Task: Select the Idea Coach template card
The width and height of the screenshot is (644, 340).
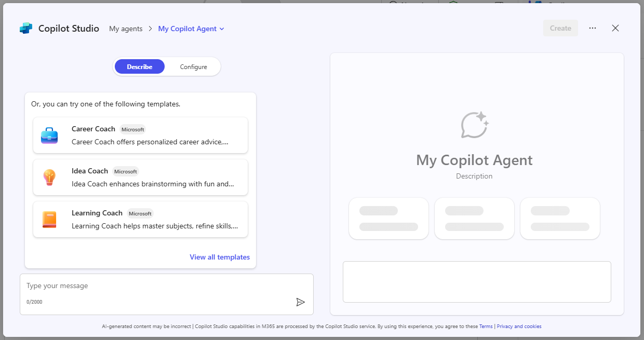Action: click(140, 177)
